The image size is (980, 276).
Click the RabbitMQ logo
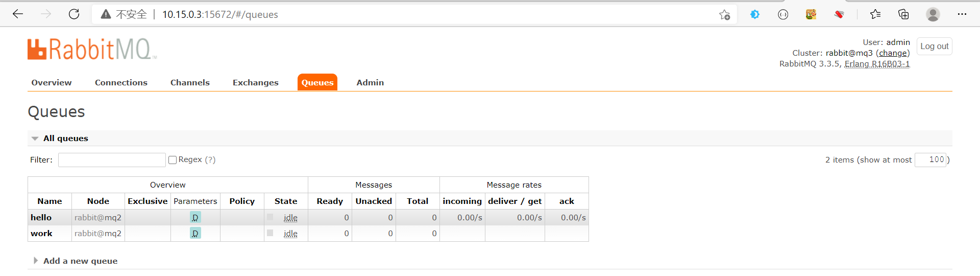(x=92, y=50)
